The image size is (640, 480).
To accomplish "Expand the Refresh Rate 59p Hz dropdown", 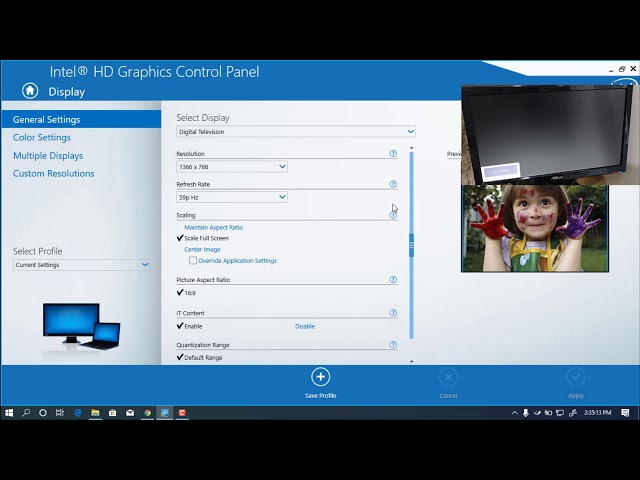I will pyautogui.click(x=232, y=197).
